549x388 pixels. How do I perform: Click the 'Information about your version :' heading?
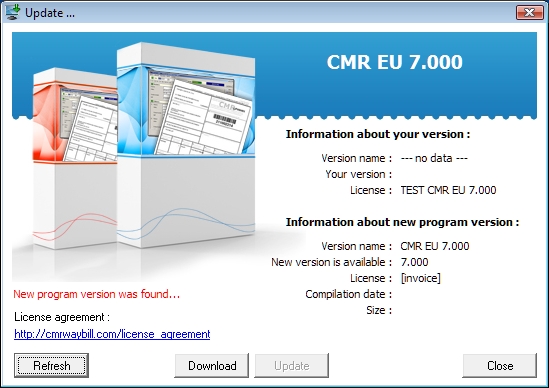pyautogui.click(x=378, y=134)
